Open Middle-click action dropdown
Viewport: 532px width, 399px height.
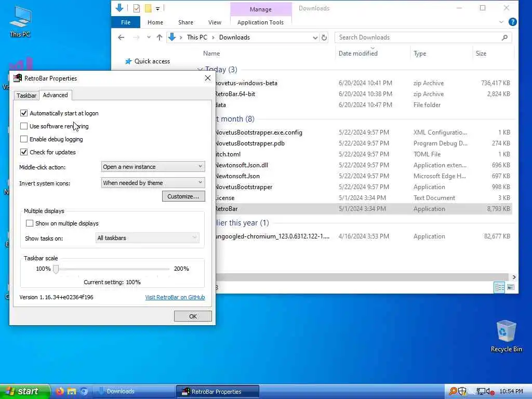point(153,167)
